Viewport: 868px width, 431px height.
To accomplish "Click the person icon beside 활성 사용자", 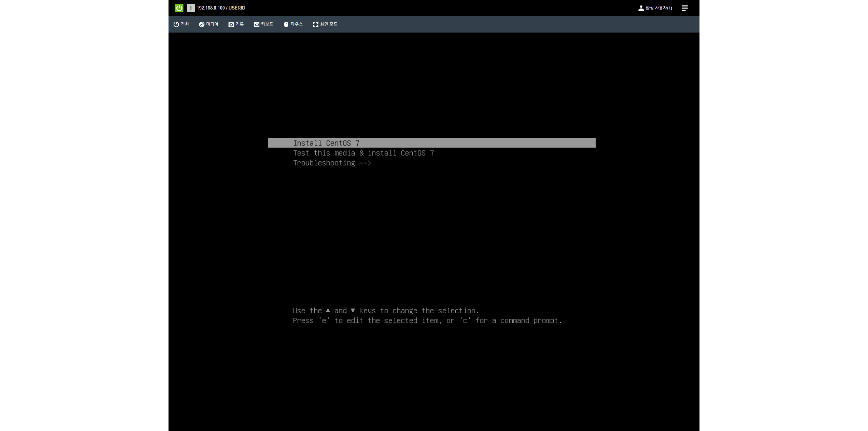I will 640,8.
